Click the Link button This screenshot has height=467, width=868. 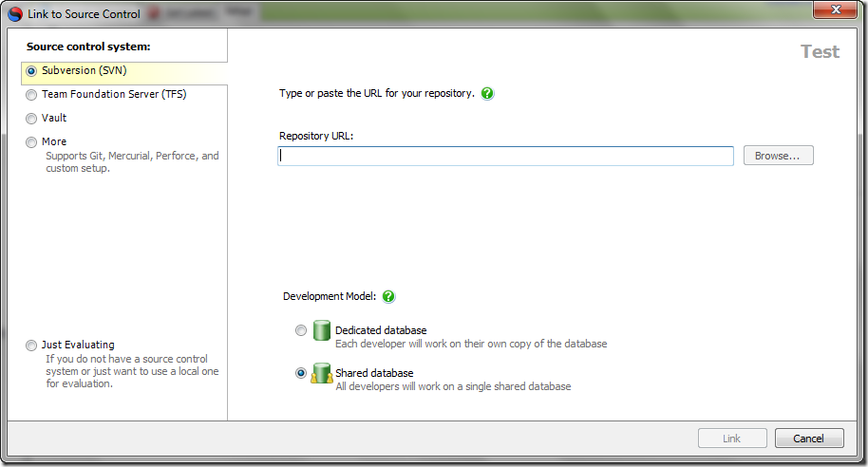point(732,439)
